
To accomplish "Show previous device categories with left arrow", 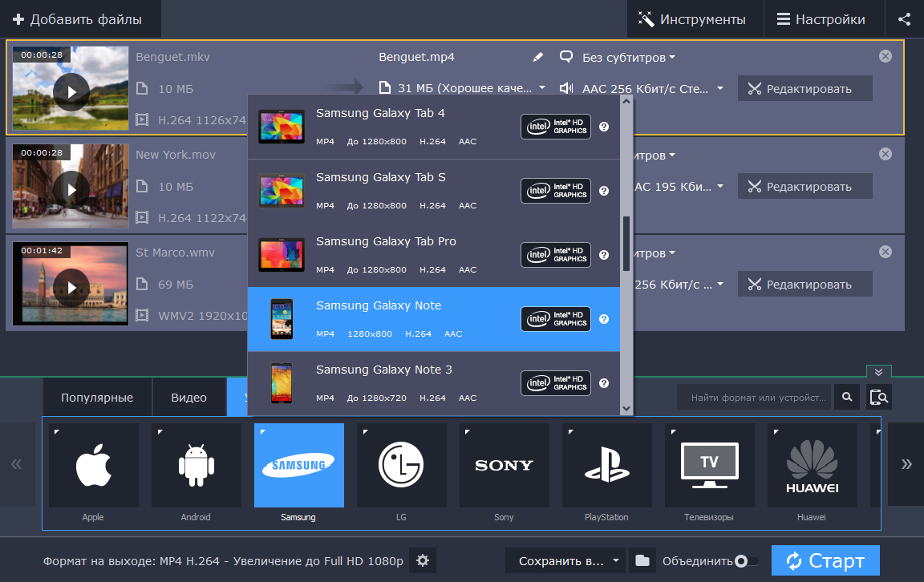I will 17,464.
